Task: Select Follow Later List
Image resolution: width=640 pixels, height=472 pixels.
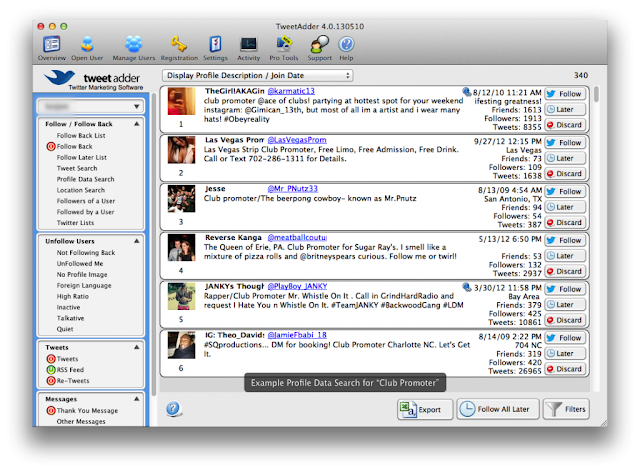Action: [x=82, y=157]
